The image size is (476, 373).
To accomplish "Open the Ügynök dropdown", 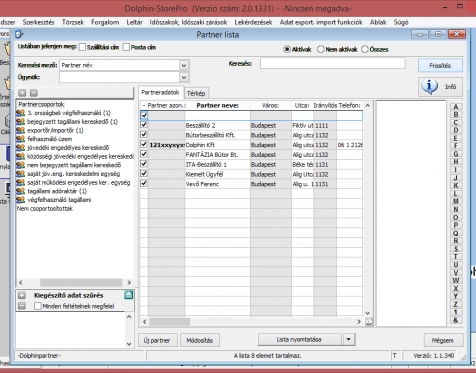I will pyautogui.click(x=184, y=77).
